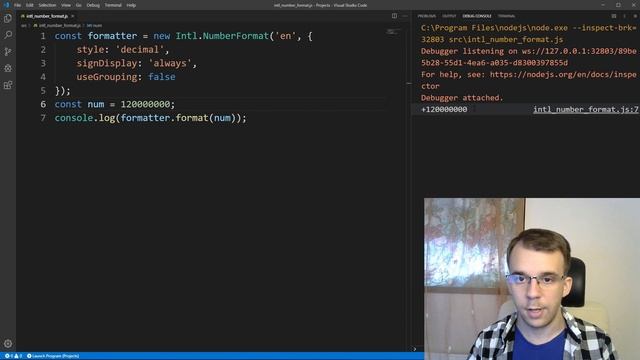Open the Source Control view
The height and width of the screenshot is (360, 640).
(8, 52)
